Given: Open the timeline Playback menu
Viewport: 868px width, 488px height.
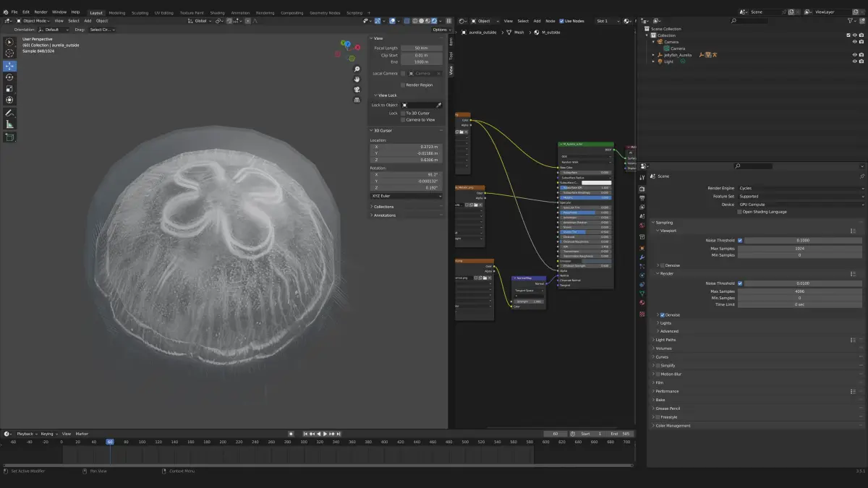Looking at the screenshot, I should (27, 434).
